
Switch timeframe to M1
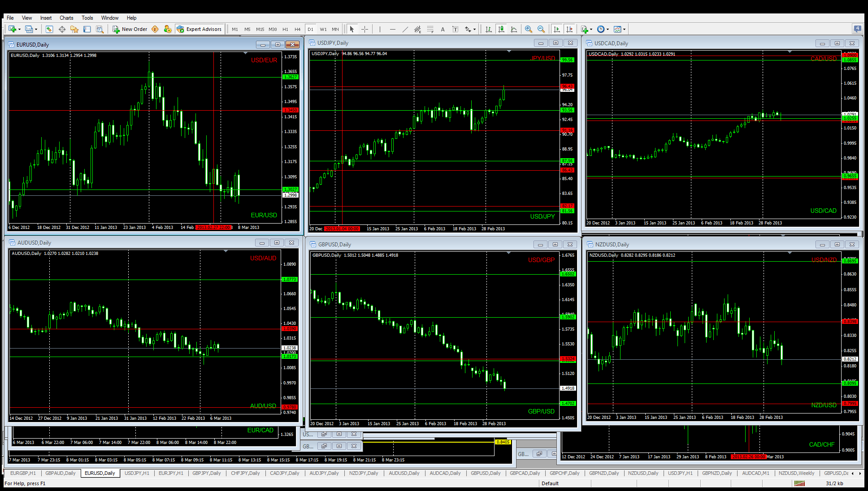coord(235,29)
